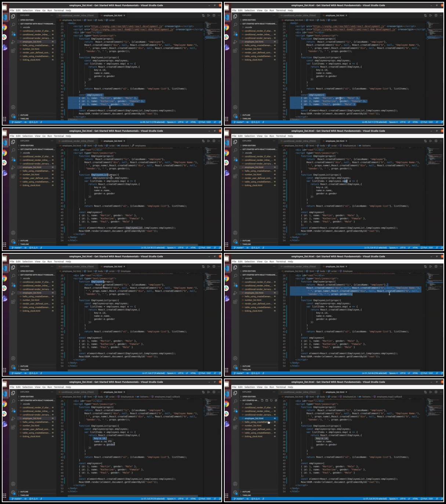The height and width of the screenshot is (504, 446).
Task: Open Search in the top-right frame's activity bar
Action: coord(235,25)
